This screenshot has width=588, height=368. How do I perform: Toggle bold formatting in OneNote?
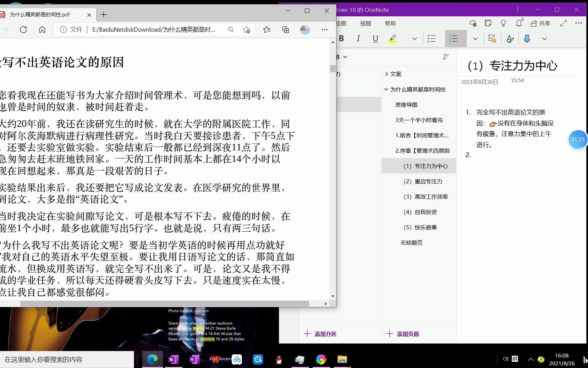(x=342, y=39)
